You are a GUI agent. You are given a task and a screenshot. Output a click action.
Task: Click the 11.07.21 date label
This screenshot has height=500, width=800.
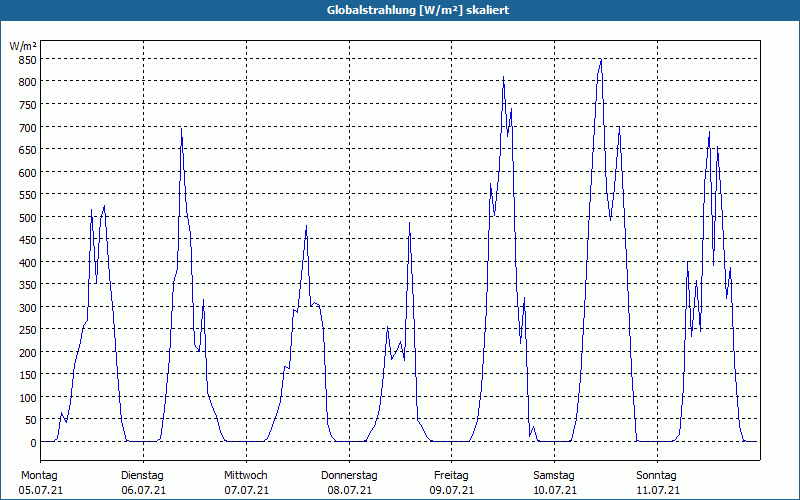pos(657,490)
